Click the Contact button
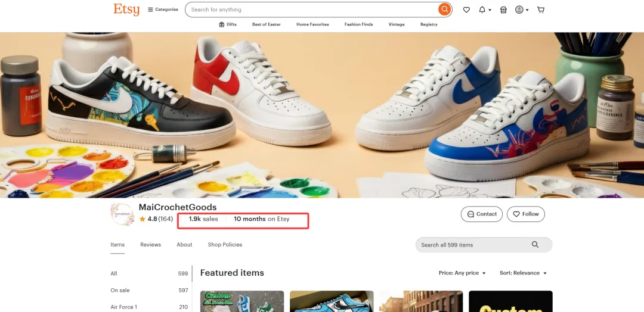 (x=482, y=214)
